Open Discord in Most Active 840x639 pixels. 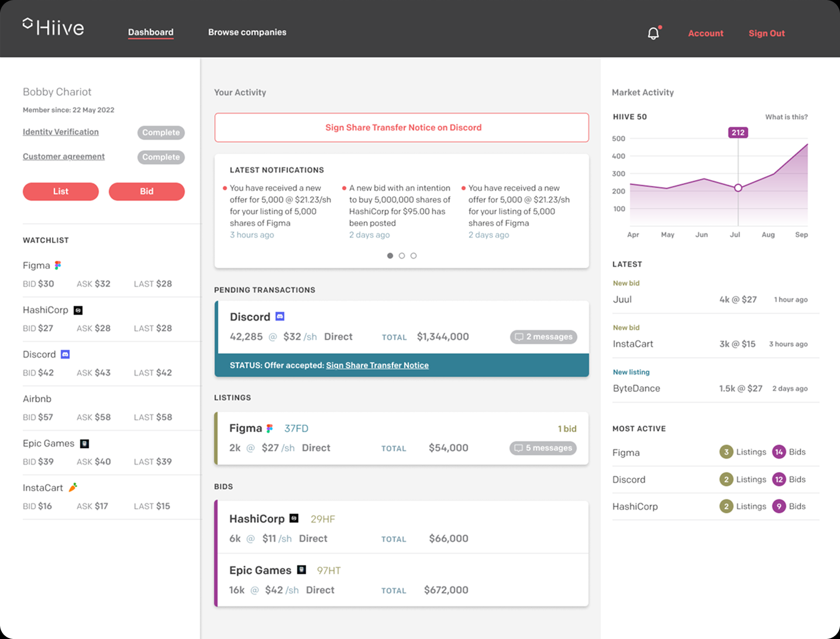(629, 479)
